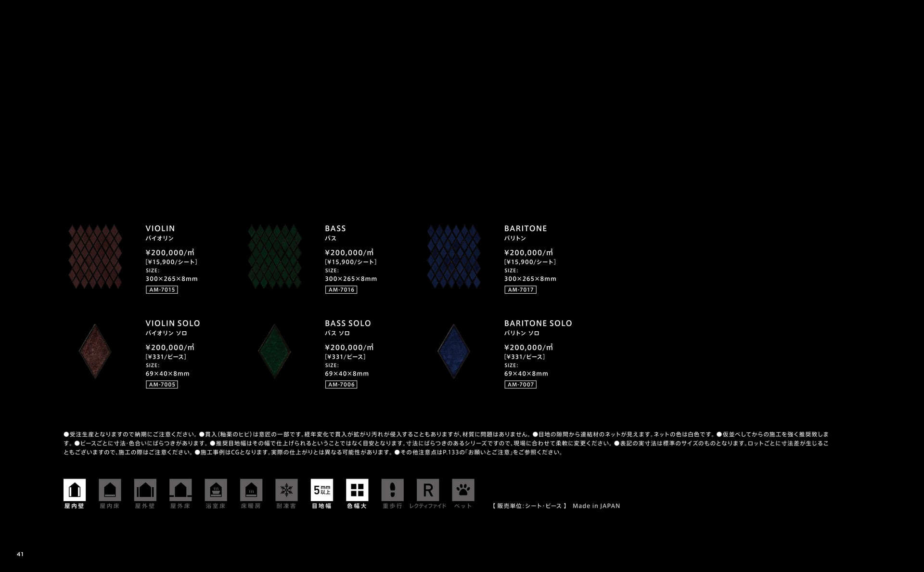Click the R レクティファイド icon
924x572 pixels.
click(x=428, y=490)
